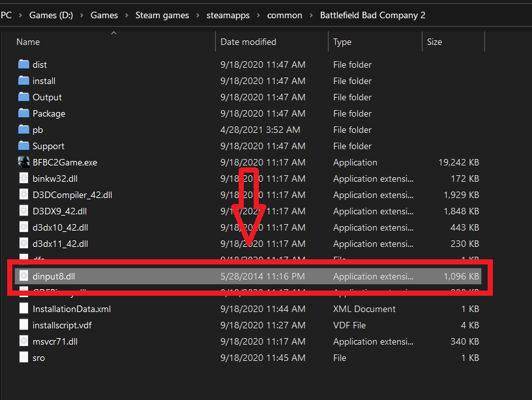
Task: Select the Package folder icon
Action: [x=23, y=113]
